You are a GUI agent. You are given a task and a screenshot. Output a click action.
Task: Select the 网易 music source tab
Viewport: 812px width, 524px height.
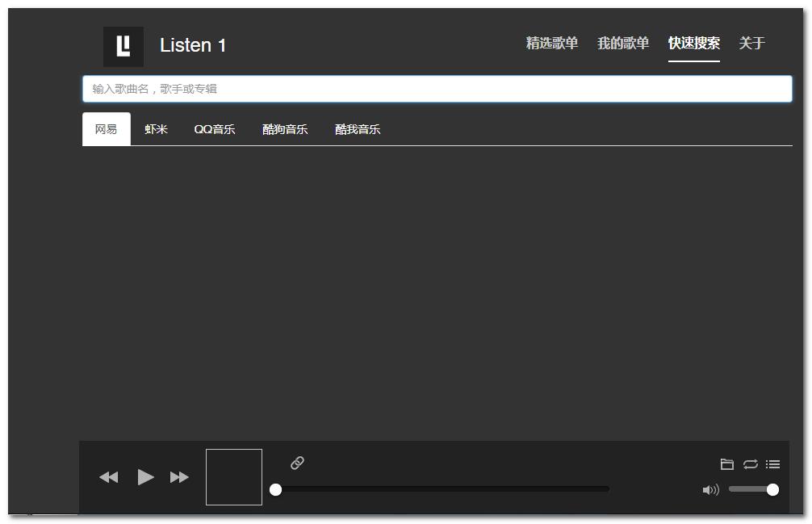pos(105,129)
